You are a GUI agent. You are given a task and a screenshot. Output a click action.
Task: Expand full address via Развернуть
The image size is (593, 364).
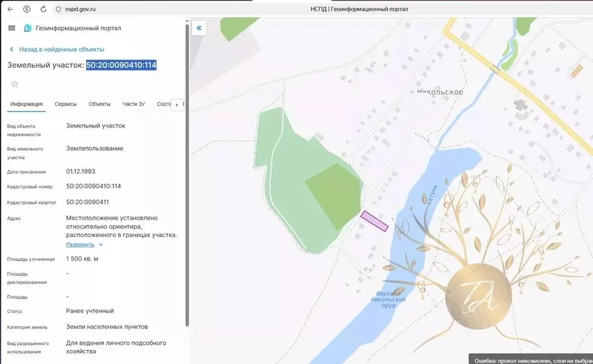(80, 245)
